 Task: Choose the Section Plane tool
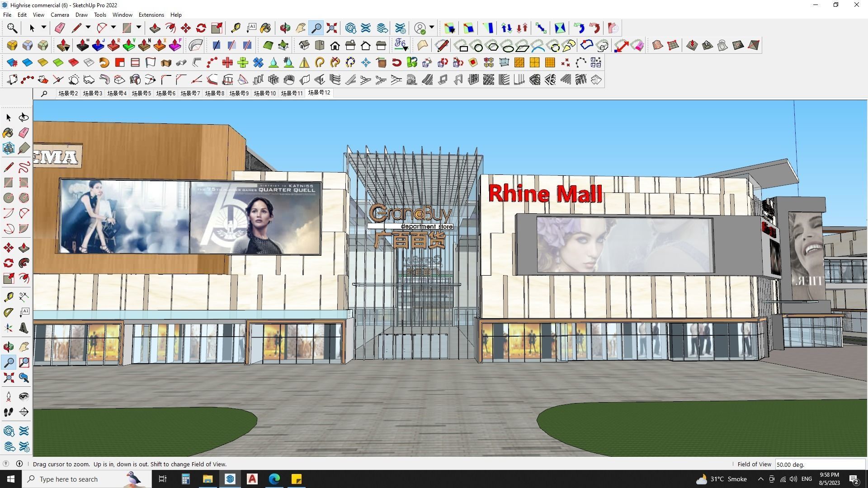point(24,412)
